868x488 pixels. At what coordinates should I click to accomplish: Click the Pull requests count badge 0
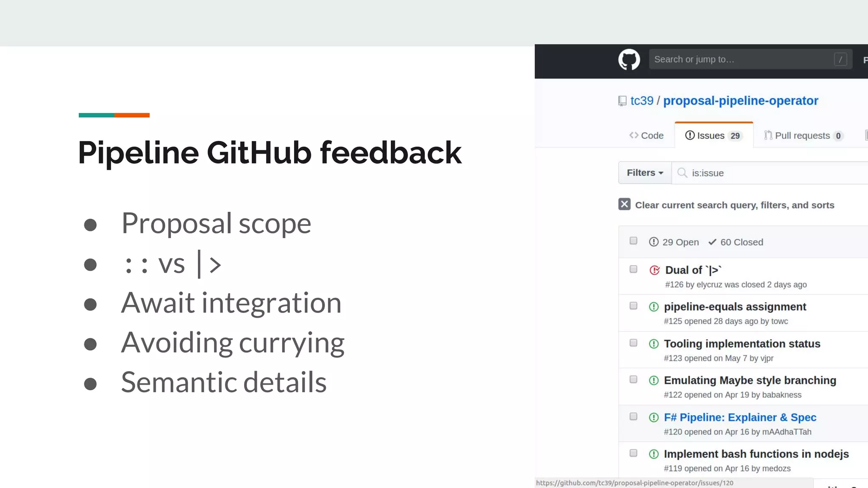point(838,136)
